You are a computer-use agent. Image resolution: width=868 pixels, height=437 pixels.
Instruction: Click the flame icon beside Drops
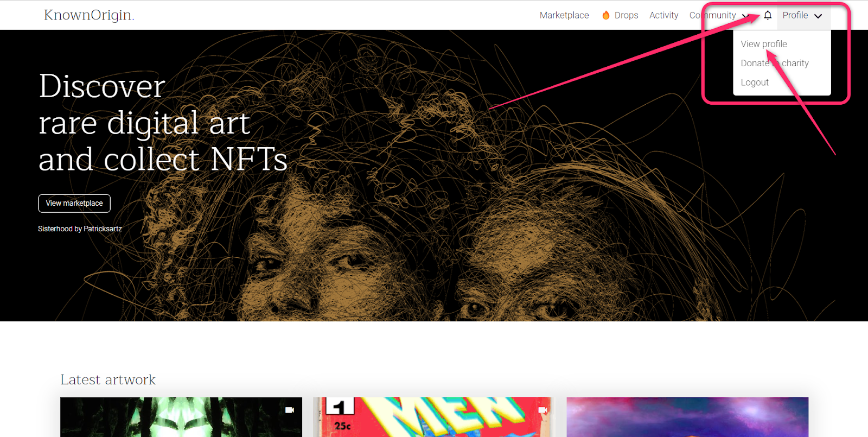tap(606, 15)
